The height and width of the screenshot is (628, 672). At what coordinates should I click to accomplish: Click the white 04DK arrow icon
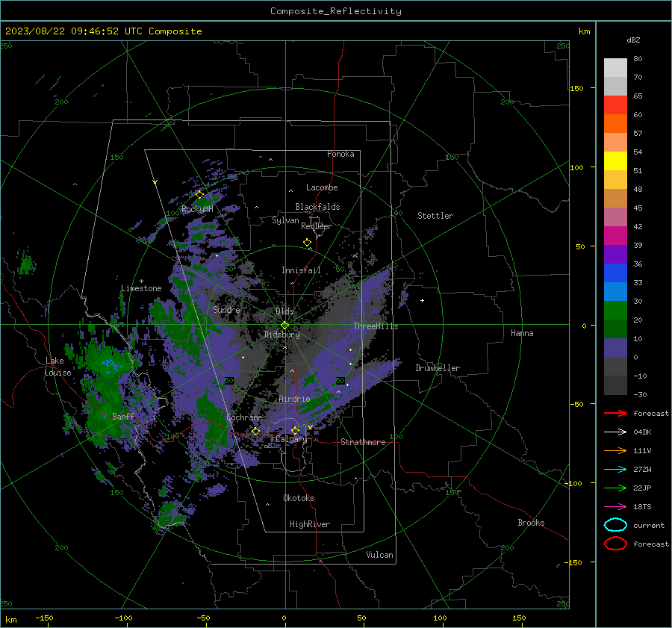point(615,432)
